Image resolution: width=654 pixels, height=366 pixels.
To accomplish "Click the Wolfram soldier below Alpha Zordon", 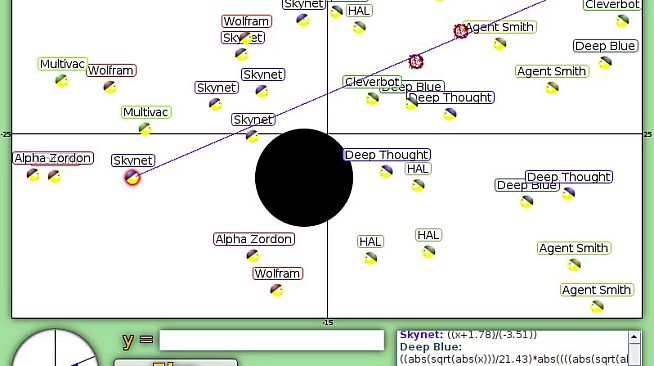I will [277, 290].
